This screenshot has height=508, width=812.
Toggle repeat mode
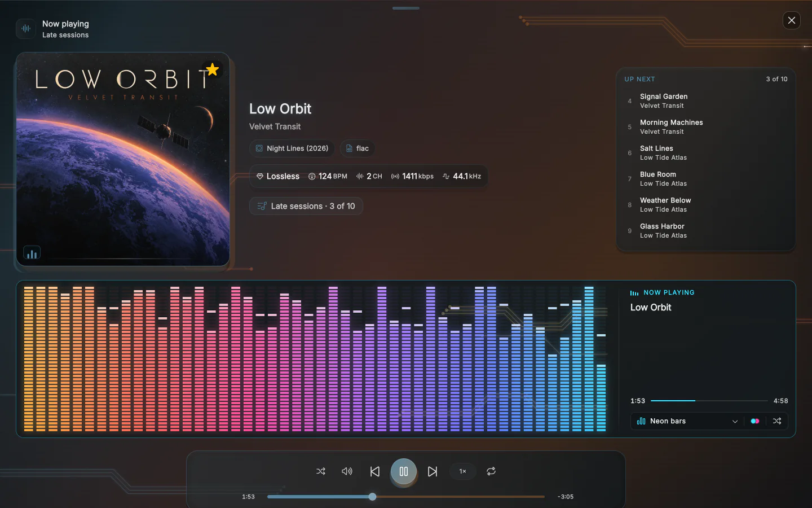pos(491,471)
